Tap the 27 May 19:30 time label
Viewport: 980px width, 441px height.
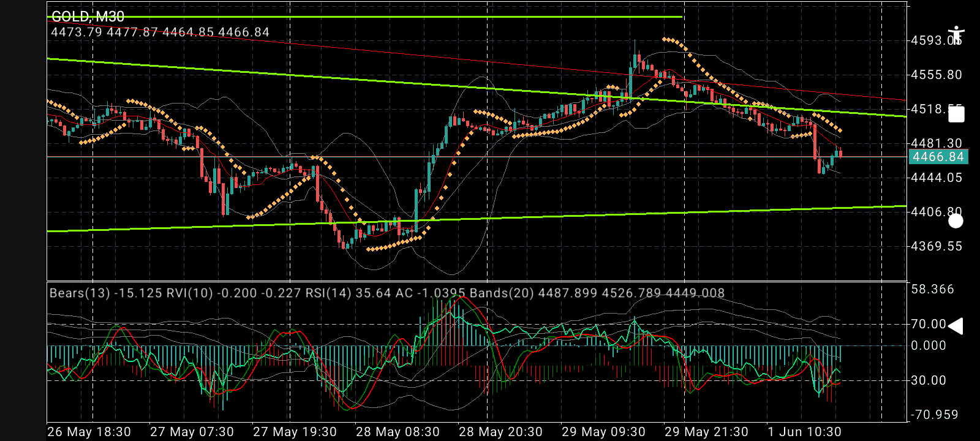click(295, 432)
